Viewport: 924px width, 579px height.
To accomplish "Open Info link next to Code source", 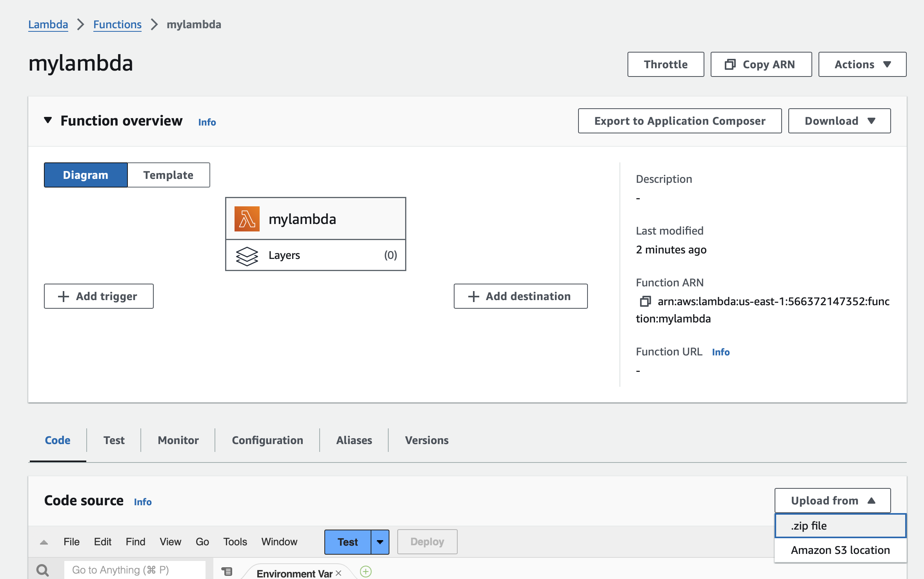I will click(x=143, y=502).
